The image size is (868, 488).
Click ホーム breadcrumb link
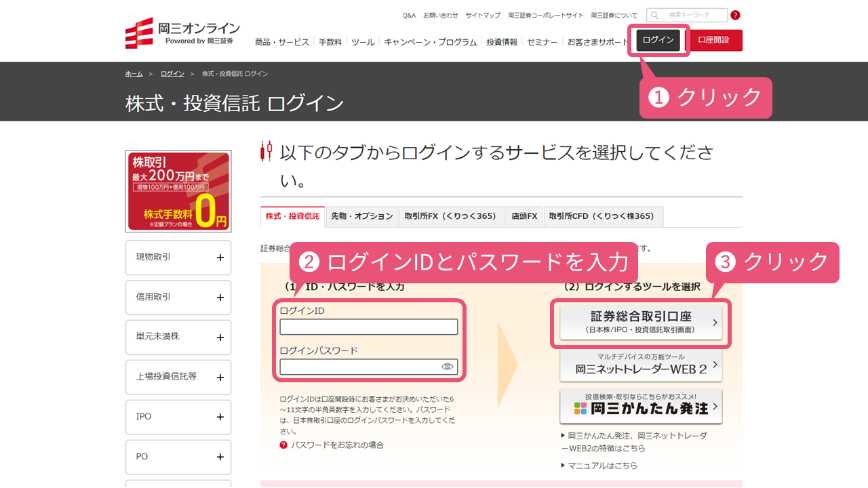pyautogui.click(x=134, y=73)
